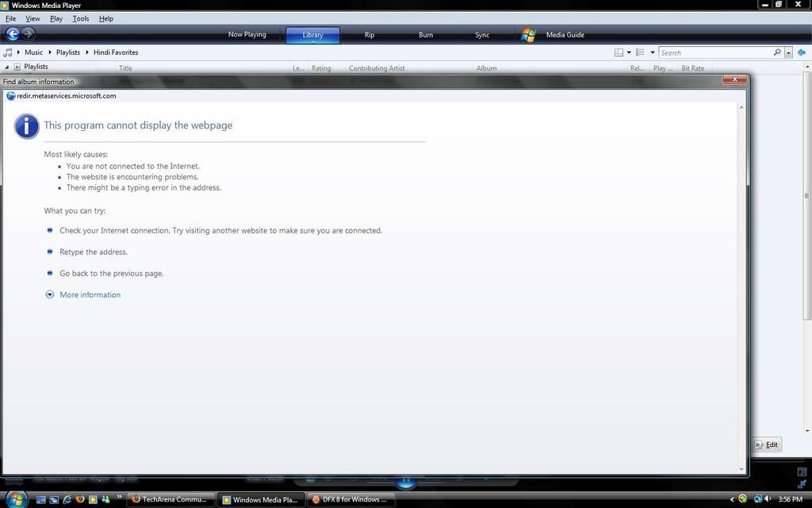Click into the Search input field

716,52
